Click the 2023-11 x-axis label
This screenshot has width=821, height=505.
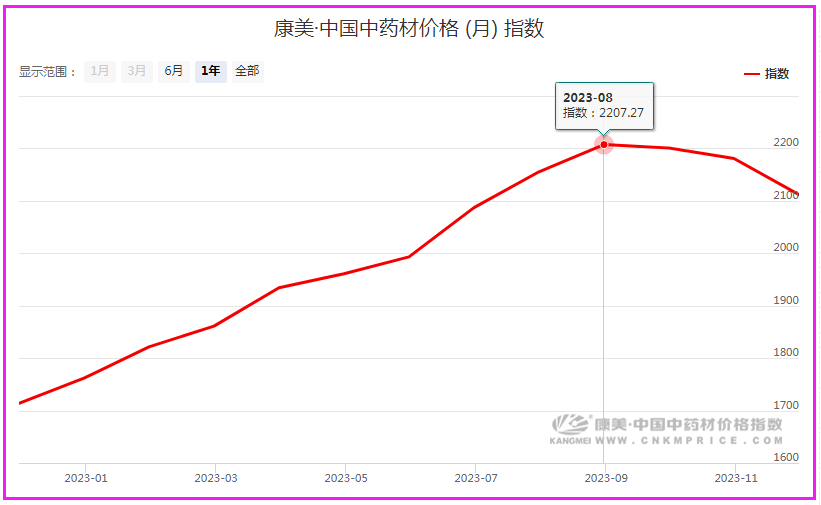736,478
